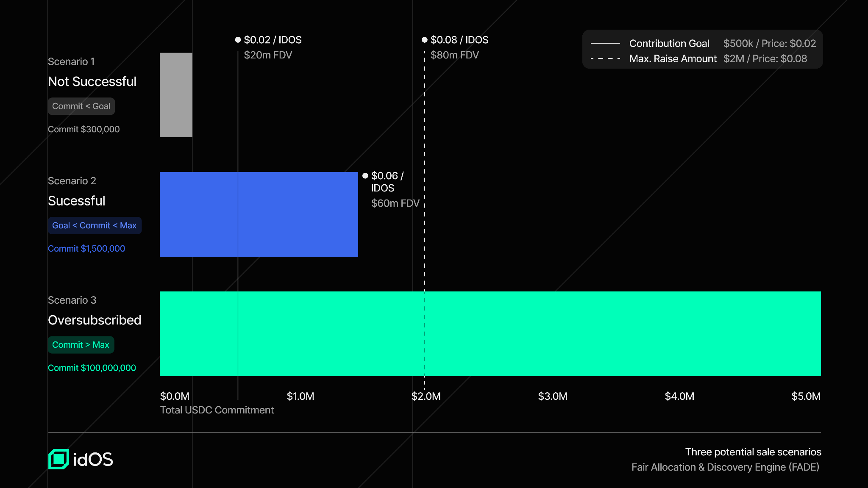This screenshot has width=868, height=488.
Task: Click the $5.0M axis tick label
Action: click(x=806, y=396)
